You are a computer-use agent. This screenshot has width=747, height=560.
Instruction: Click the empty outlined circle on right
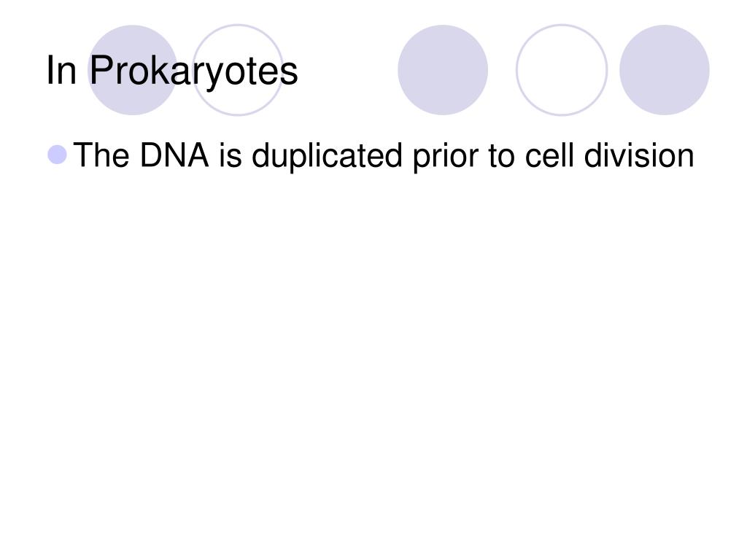click(x=562, y=70)
